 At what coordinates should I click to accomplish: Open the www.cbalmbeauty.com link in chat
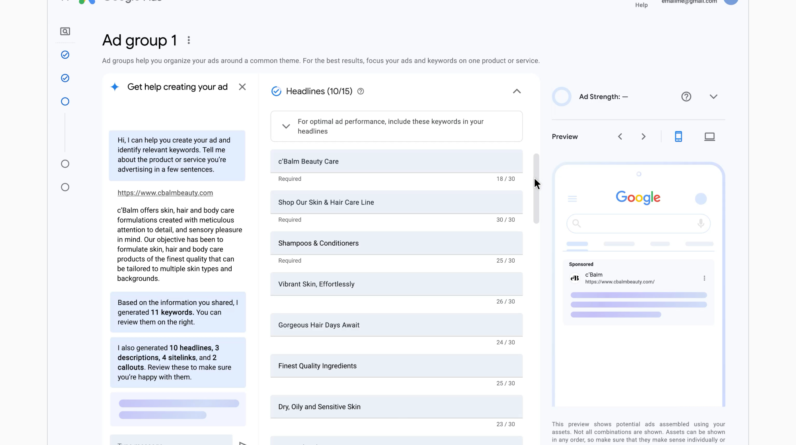[165, 193]
